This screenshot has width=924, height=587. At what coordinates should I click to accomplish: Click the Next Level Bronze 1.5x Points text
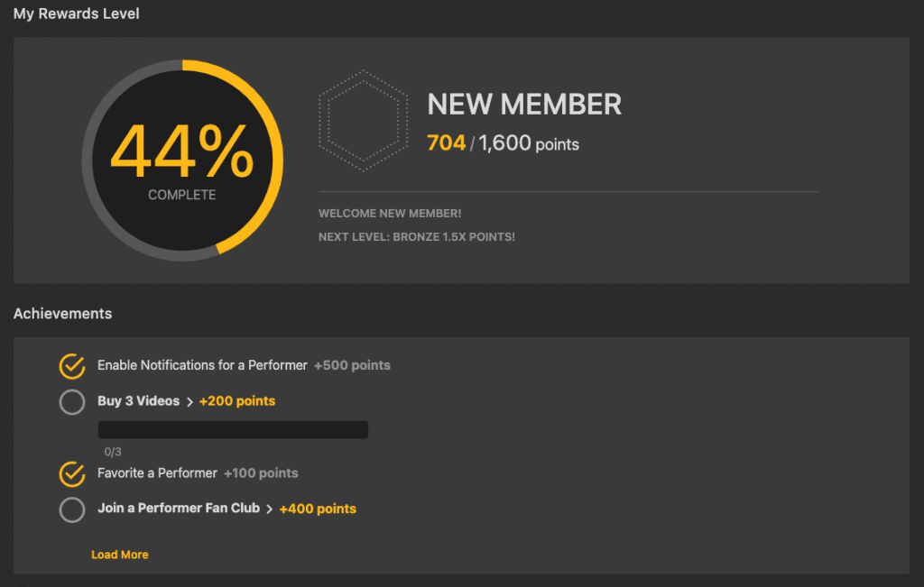point(417,237)
